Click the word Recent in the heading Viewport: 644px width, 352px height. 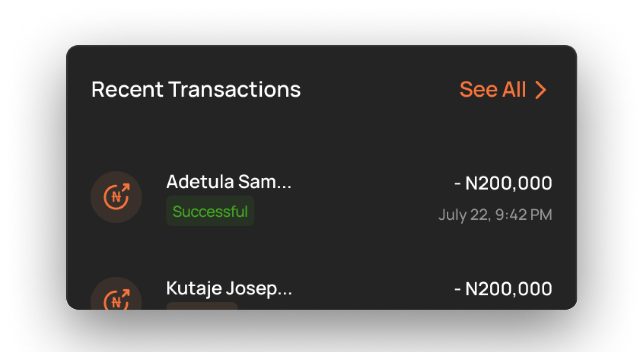coord(127,90)
